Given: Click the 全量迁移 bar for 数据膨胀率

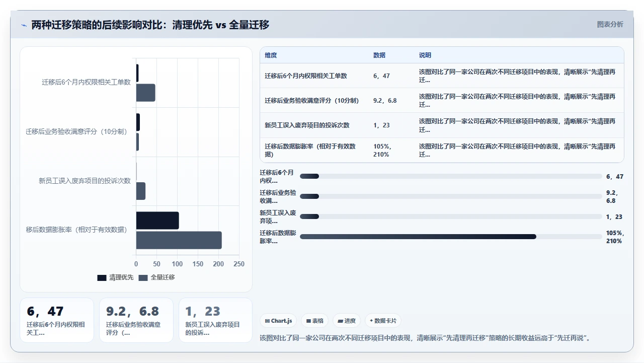Looking at the screenshot, I should [x=179, y=240].
